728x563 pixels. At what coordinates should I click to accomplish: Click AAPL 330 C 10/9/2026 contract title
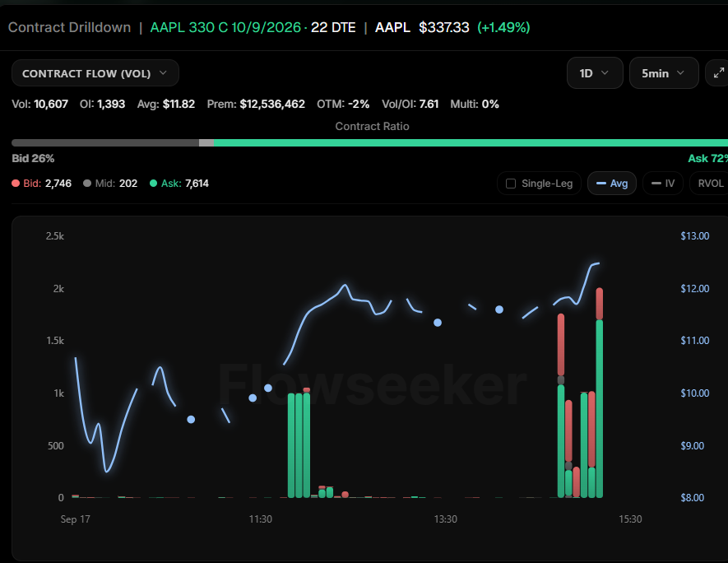(x=225, y=27)
